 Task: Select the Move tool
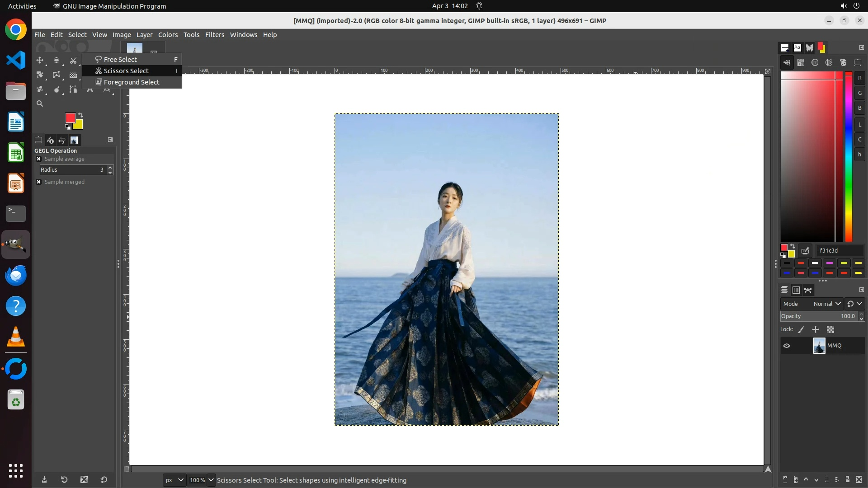point(40,60)
